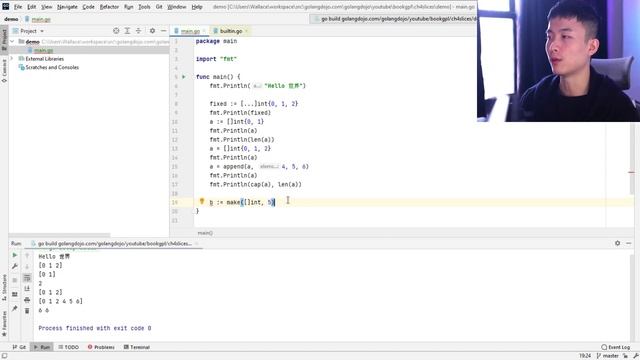The width and height of the screenshot is (640, 360).
Task: Locate opened file in Project view
Action: [116, 31]
